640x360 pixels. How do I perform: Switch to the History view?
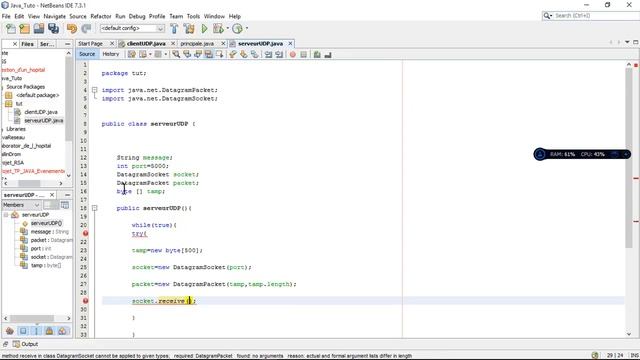111,54
